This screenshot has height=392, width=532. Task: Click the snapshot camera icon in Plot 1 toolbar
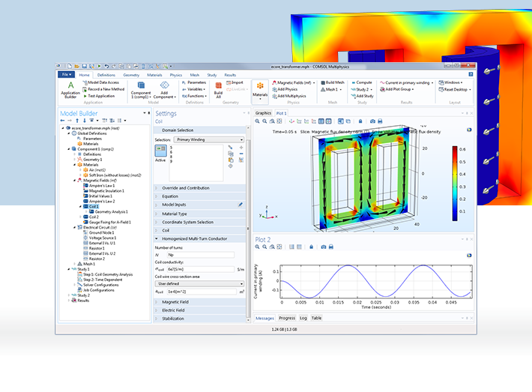point(372,121)
